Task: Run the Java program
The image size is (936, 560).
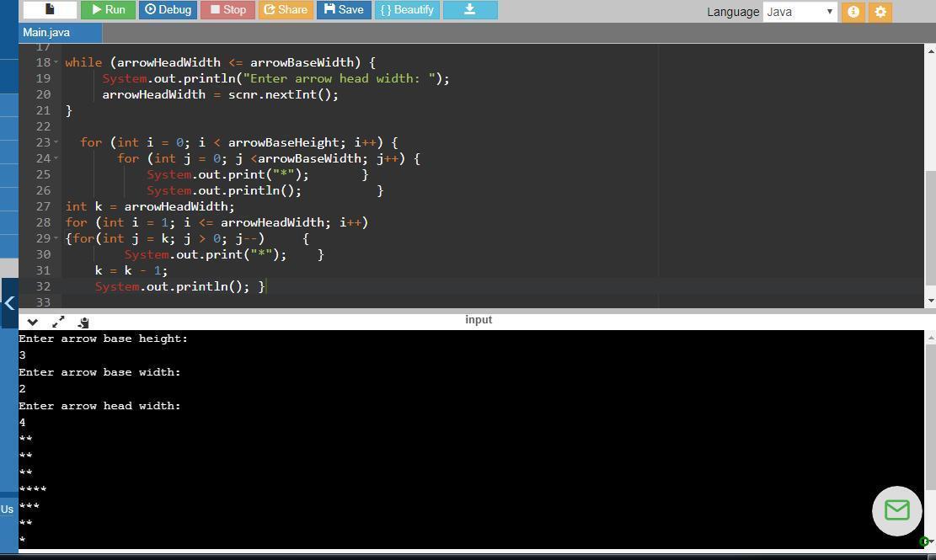Action: (x=108, y=9)
